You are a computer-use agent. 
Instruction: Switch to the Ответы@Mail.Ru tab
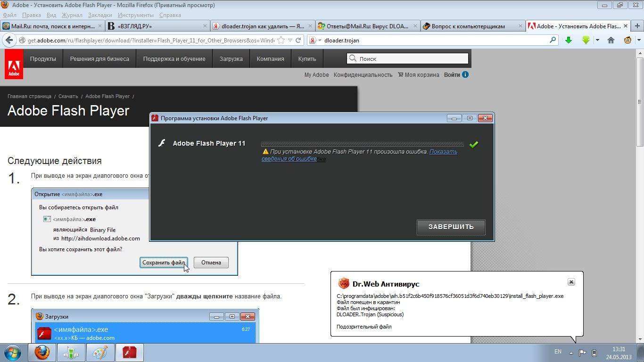[x=367, y=26]
